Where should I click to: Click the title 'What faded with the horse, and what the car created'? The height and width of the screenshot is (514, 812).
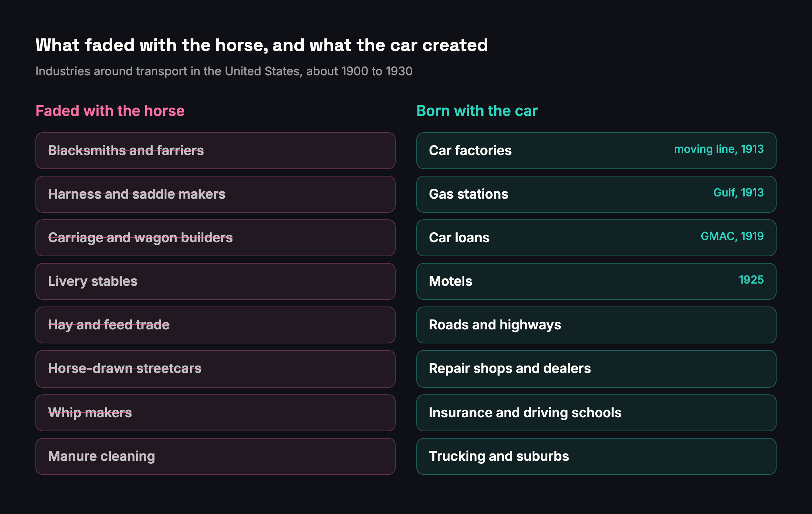click(262, 45)
